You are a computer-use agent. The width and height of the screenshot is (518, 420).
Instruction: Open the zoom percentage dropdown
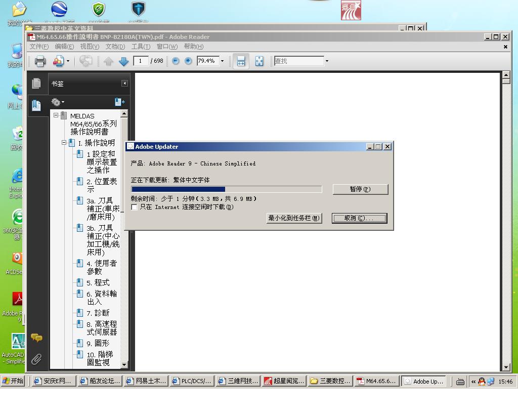point(222,61)
